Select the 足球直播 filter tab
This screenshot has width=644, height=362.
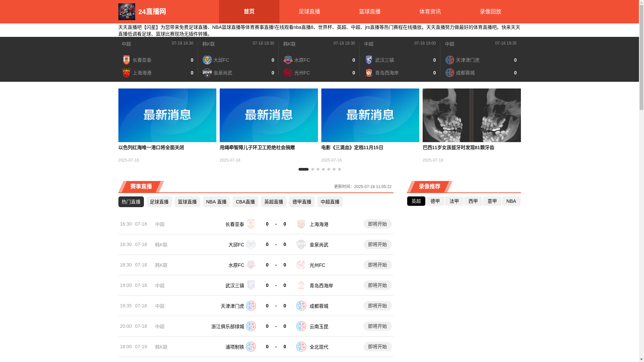click(159, 202)
